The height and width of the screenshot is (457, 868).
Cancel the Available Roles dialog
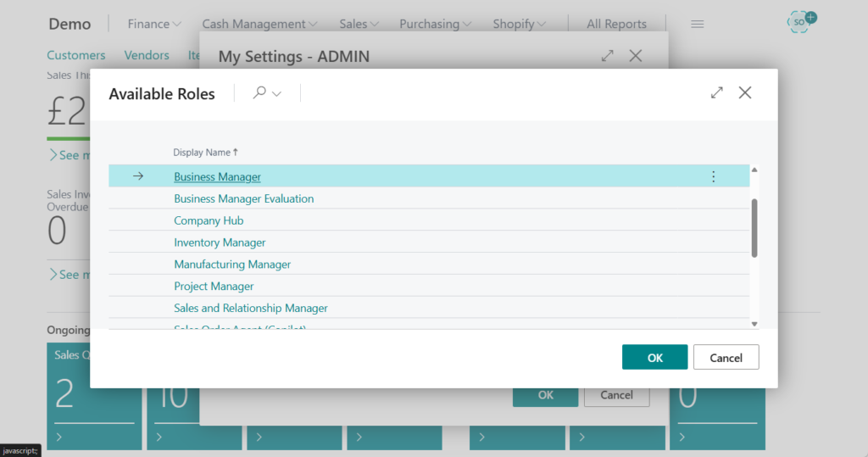click(726, 358)
